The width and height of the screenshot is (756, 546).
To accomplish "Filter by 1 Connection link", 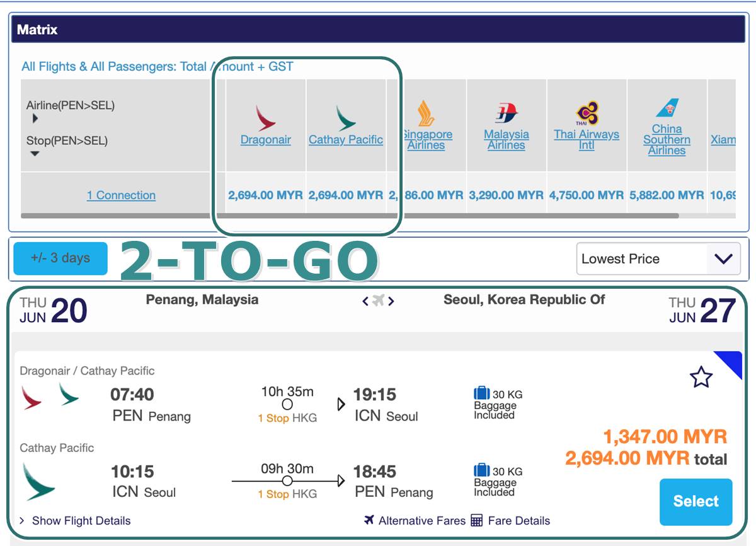I will tap(121, 195).
